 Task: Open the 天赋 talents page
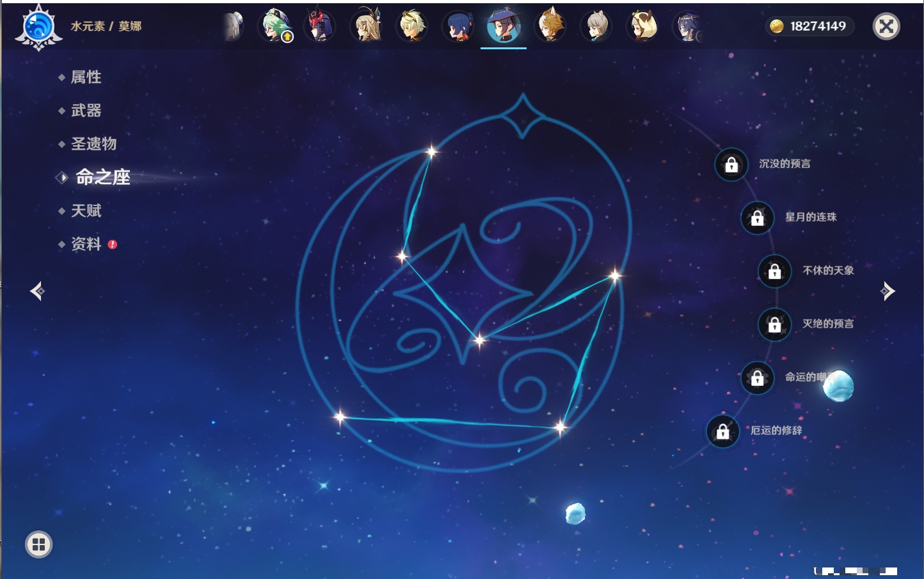[x=86, y=210]
